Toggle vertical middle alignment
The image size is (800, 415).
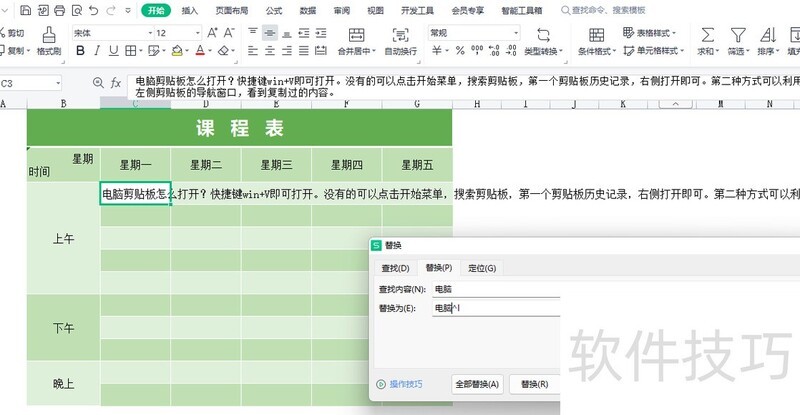click(x=270, y=33)
